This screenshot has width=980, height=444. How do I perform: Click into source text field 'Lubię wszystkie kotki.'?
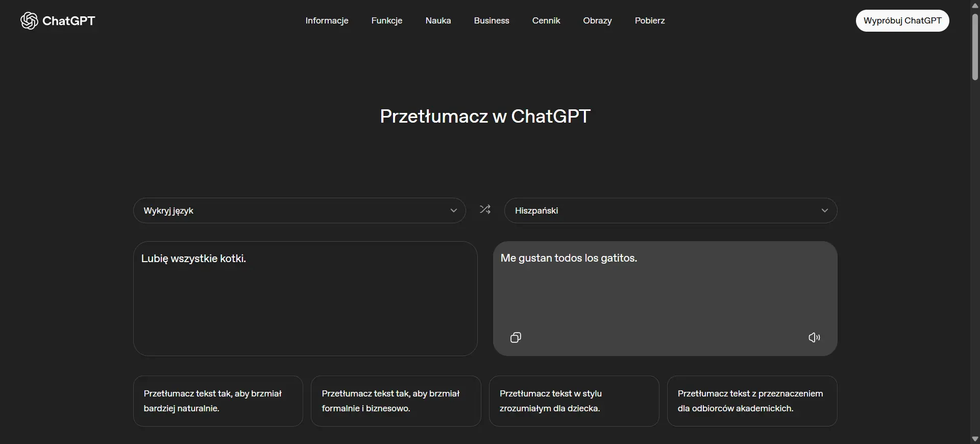pyautogui.click(x=305, y=298)
